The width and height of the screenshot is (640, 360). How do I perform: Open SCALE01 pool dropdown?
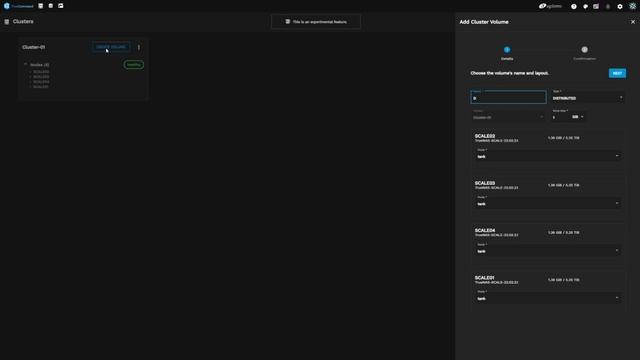[x=547, y=297]
